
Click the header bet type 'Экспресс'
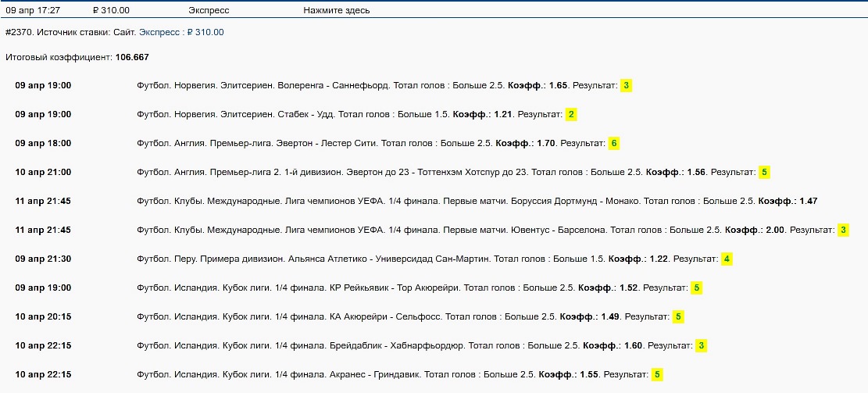coord(209,10)
